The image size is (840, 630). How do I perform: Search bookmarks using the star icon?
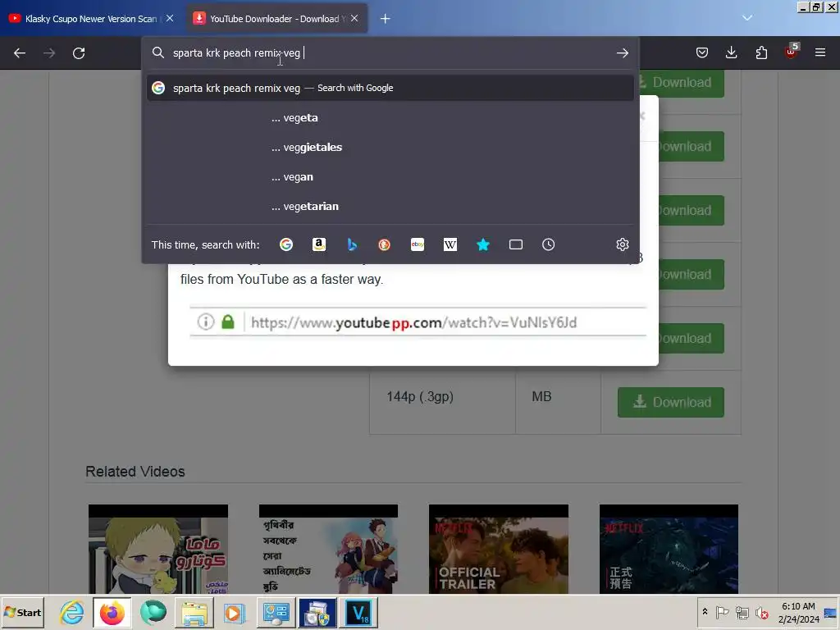click(x=482, y=244)
